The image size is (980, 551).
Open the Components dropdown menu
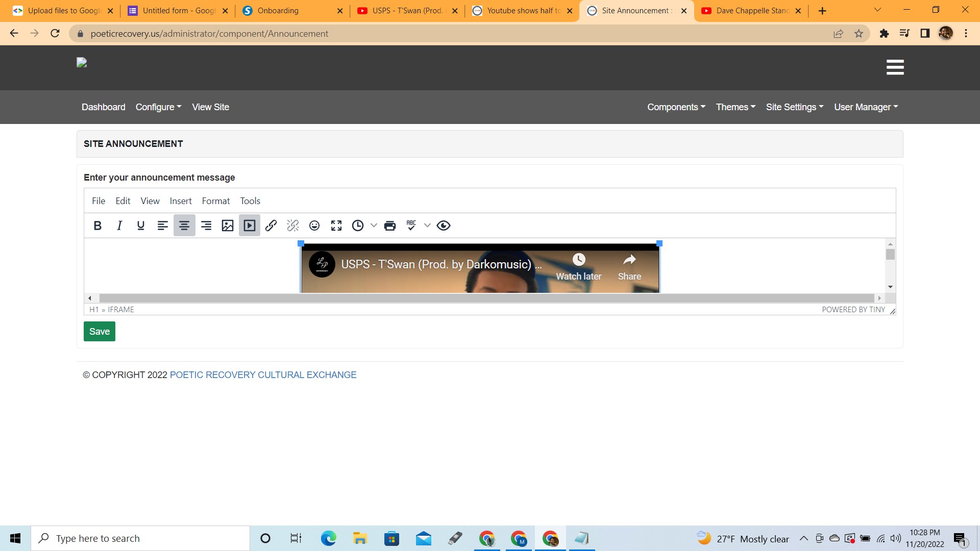676,107
